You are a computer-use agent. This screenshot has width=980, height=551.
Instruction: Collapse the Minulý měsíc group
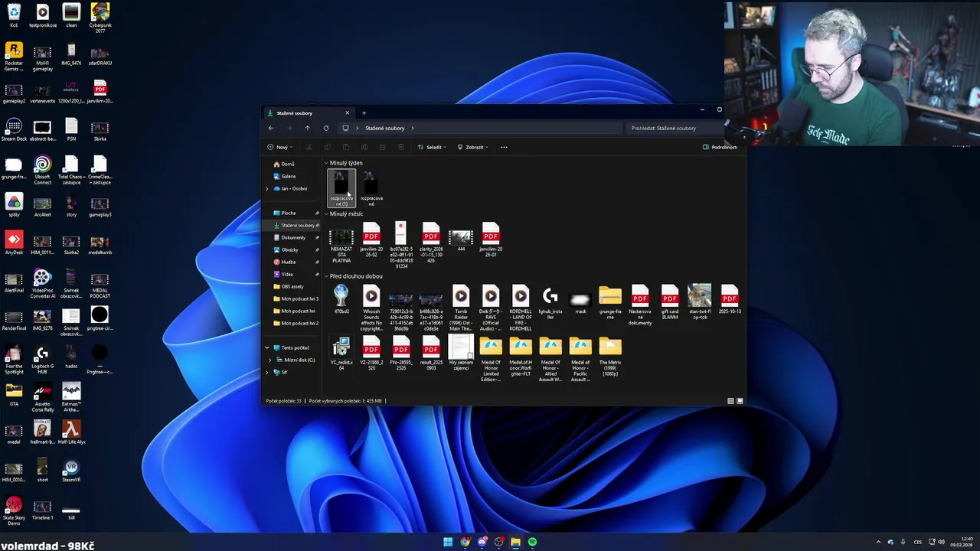(326, 214)
